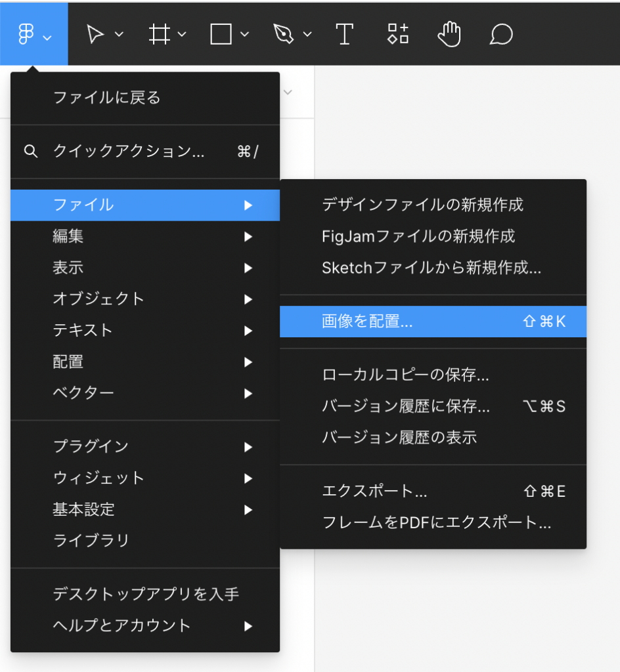This screenshot has height=672, width=620.
Task: Open the Resources components icon
Action: coord(397,34)
